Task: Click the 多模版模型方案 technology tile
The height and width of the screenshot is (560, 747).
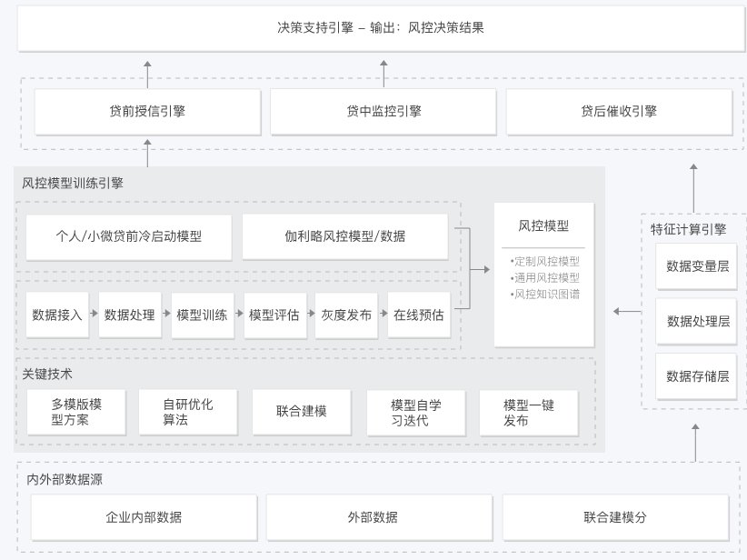Action: pos(75,412)
